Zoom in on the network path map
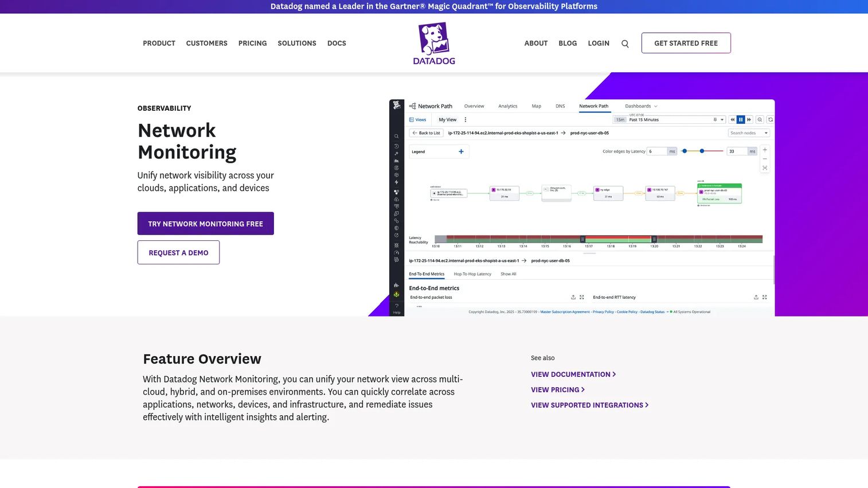The width and height of the screenshot is (868, 488). (x=765, y=150)
